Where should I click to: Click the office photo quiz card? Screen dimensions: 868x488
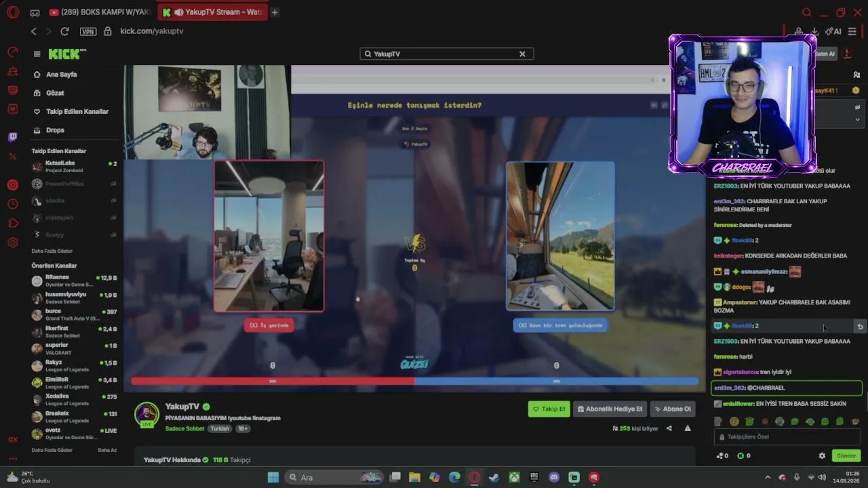click(269, 236)
